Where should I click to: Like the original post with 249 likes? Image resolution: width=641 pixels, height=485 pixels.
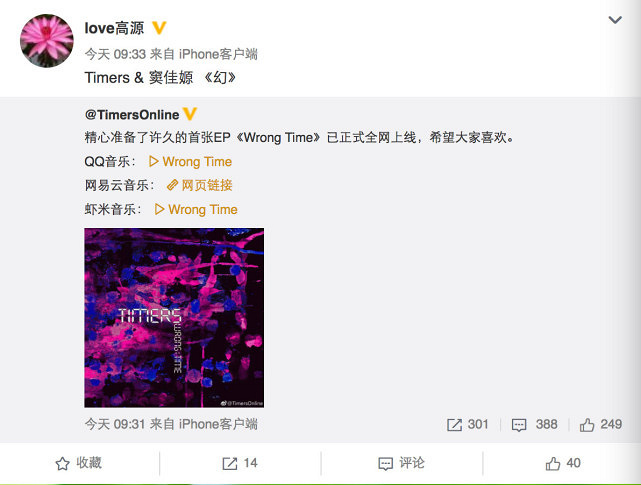coord(601,424)
